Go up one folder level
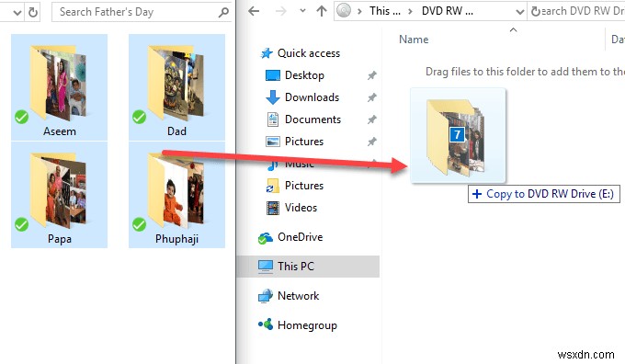Screen dimensions: 625x364 tap(322, 11)
